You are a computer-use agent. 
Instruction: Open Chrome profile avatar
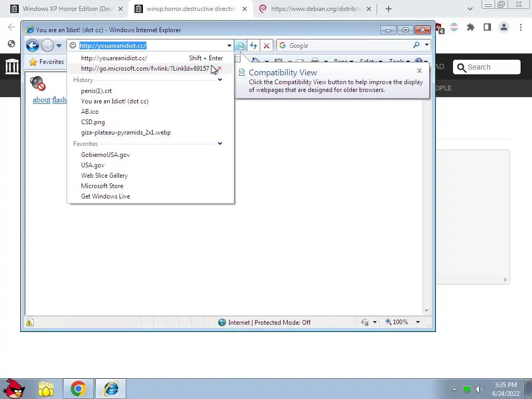pyautogui.click(x=504, y=27)
